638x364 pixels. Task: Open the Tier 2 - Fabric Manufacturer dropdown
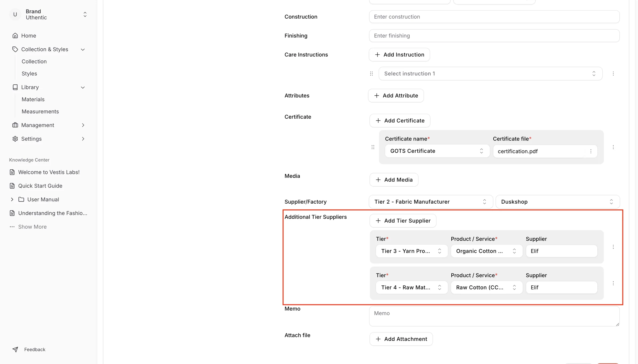click(x=431, y=202)
